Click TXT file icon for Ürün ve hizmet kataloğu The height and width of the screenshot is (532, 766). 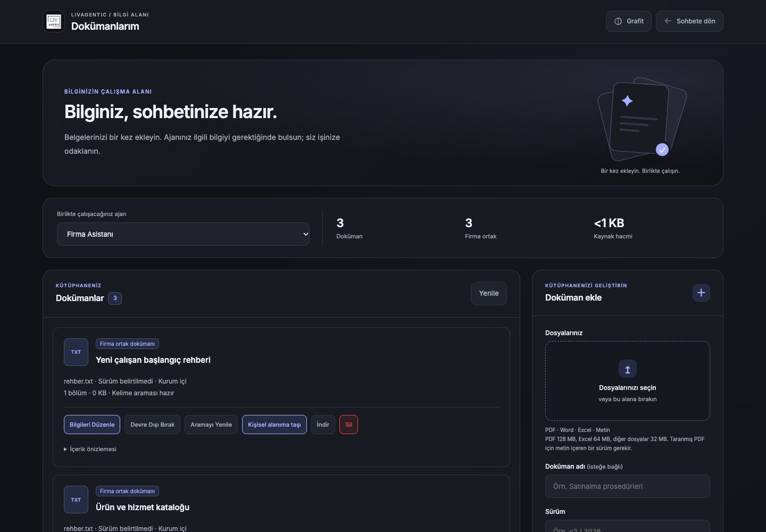[76, 500]
